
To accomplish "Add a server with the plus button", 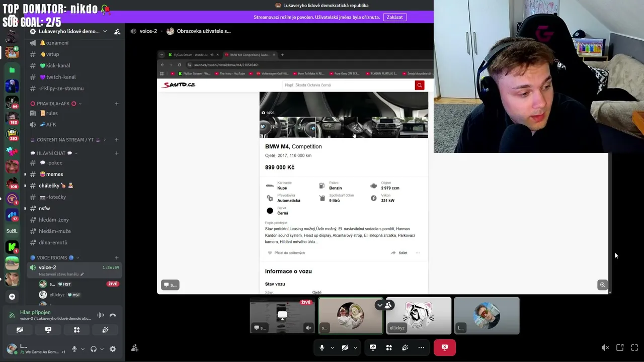I will [x=12, y=297].
